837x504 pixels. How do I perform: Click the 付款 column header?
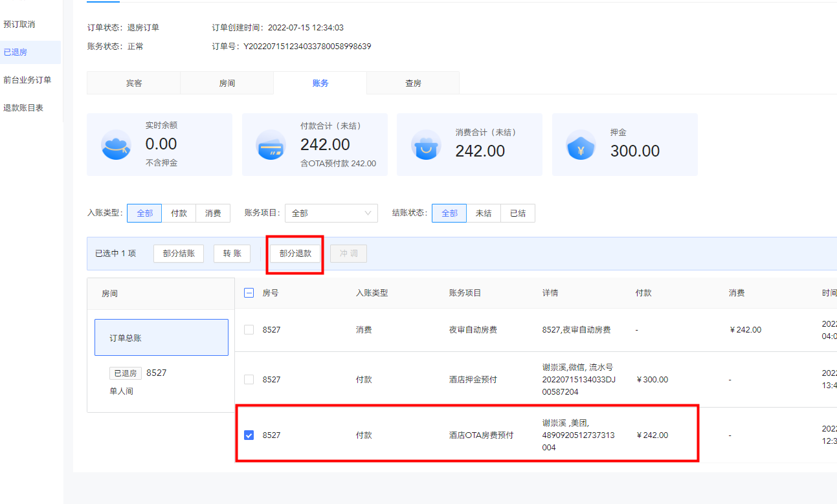point(643,293)
